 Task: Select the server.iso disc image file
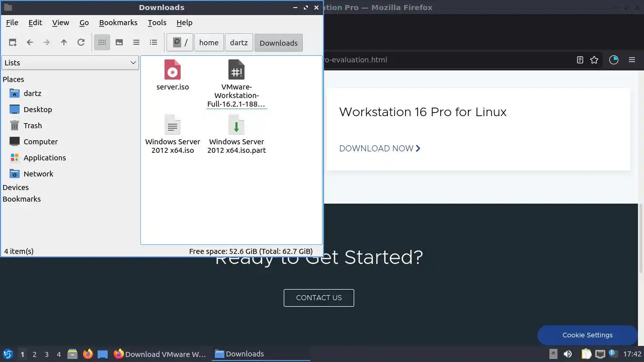point(173,75)
